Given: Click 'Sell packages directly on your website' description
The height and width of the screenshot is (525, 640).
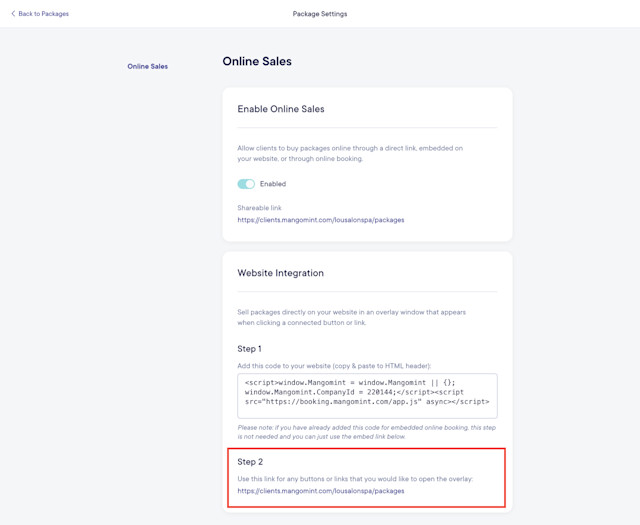Looking at the screenshot, I should pos(351,318).
